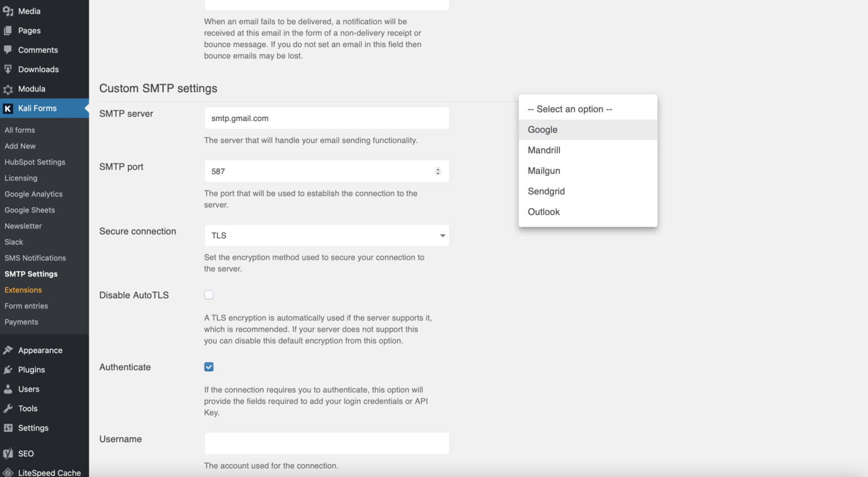Open the Extensions submenu item

[23, 290]
